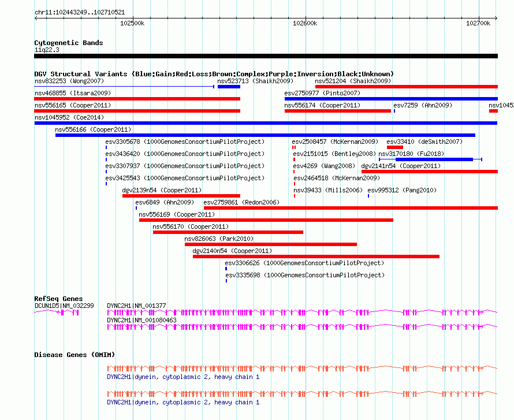
Task: Click the black 11q22.3 cytogenetic band
Action: coord(266,56)
